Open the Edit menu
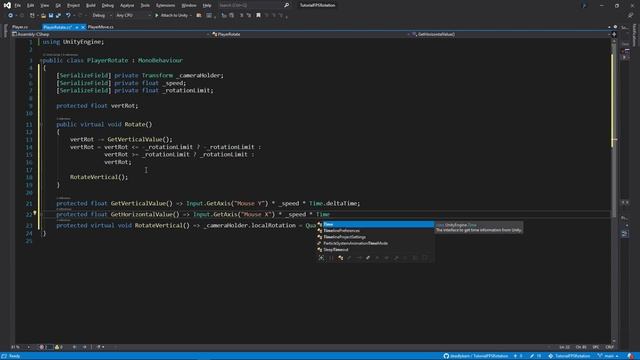The height and width of the screenshot is (360, 640). tap(31, 5)
